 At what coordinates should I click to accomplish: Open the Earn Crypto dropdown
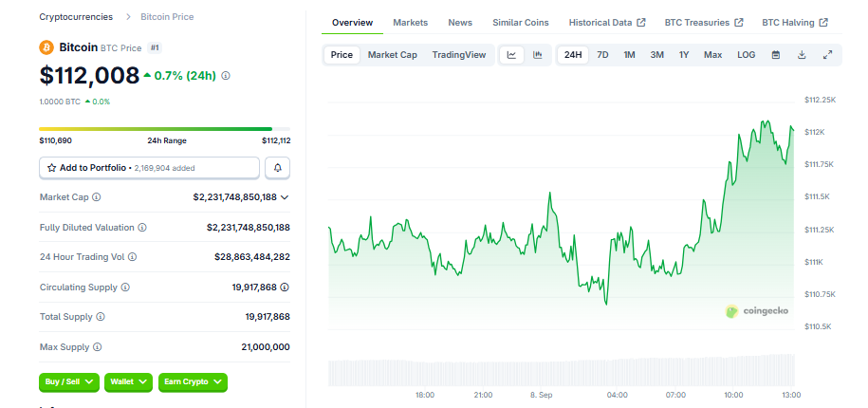tap(193, 382)
